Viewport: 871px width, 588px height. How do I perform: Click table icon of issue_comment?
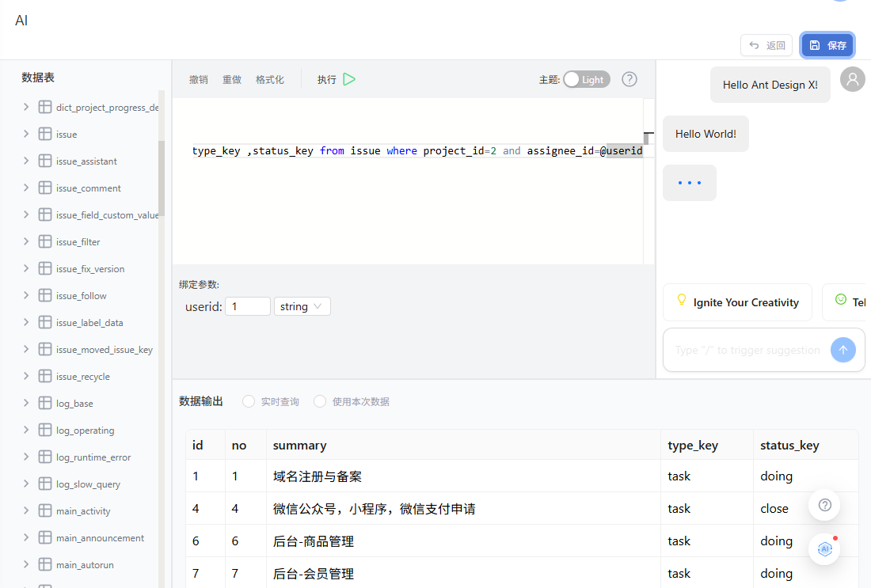coord(45,188)
